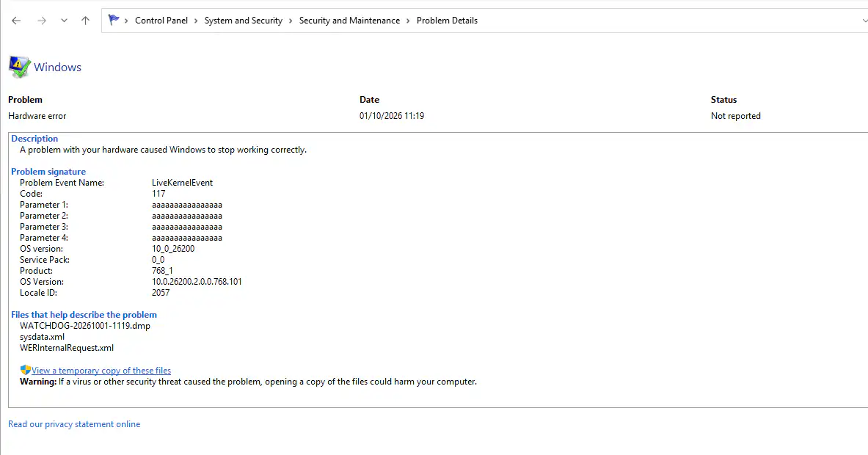Click the Product value 768_1
Viewport: 868px width, 455px height.
pyautogui.click(x=162, y=271)
